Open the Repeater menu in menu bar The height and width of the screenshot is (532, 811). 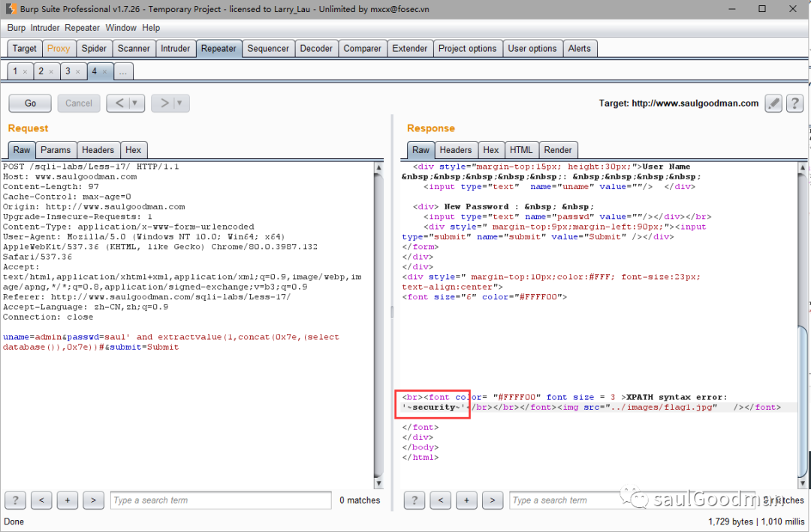(x=82, y=28)
